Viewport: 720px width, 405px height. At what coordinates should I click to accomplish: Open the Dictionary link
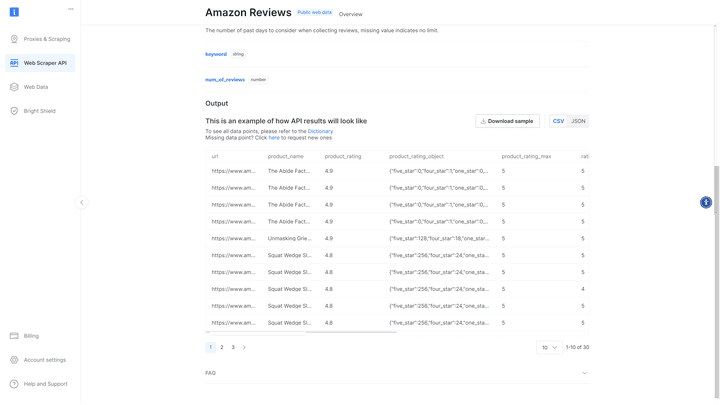320,131
